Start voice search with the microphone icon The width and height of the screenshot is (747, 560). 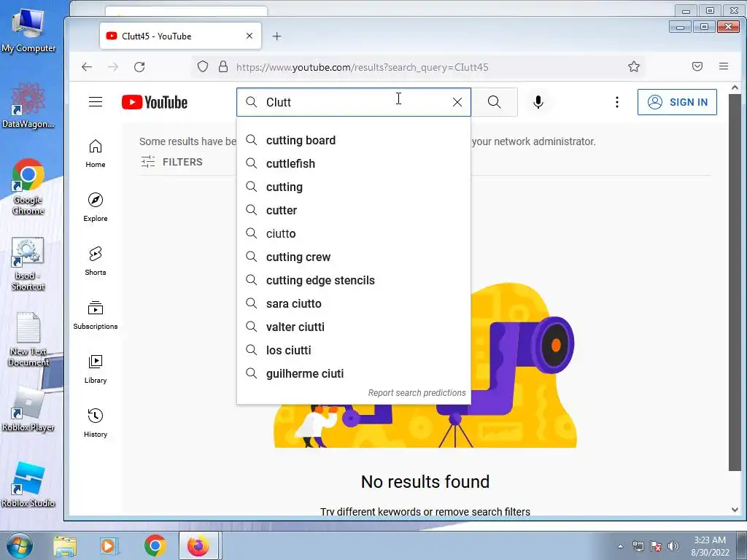538,102
